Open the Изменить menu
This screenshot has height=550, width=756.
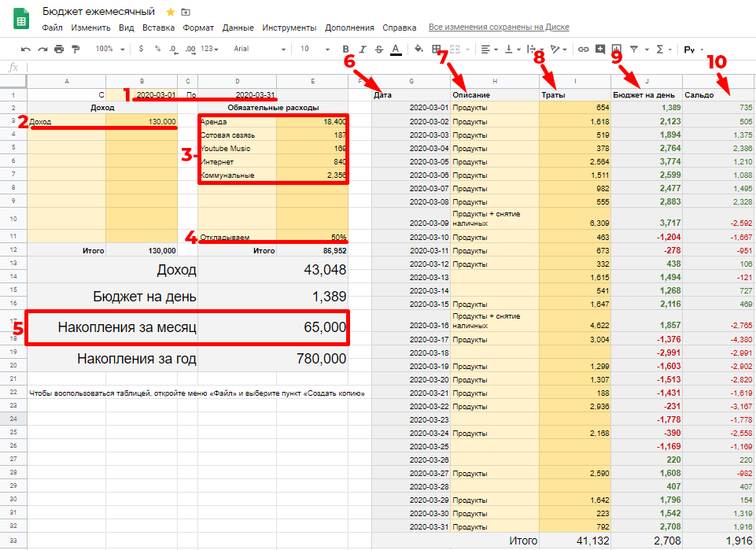pos(90,28)
